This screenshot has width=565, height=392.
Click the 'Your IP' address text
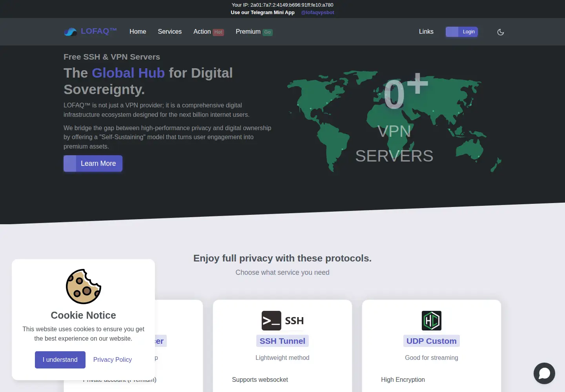tap(282, 5)
